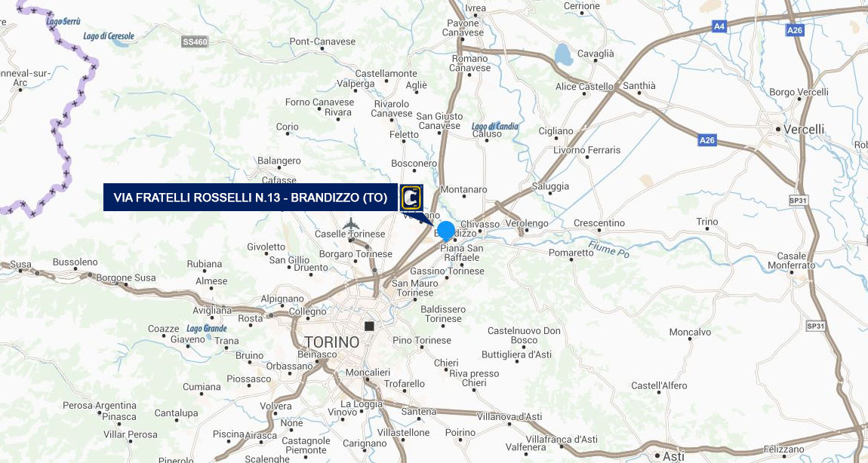868x463 pixels.
Task: Click the Chivasso town label
Action: (480, 224)
